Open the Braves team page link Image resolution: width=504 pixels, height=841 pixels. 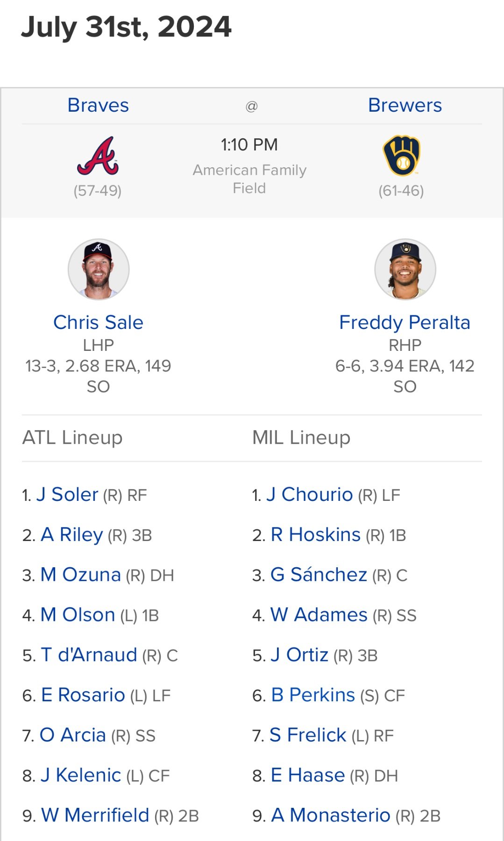[98, 106]
